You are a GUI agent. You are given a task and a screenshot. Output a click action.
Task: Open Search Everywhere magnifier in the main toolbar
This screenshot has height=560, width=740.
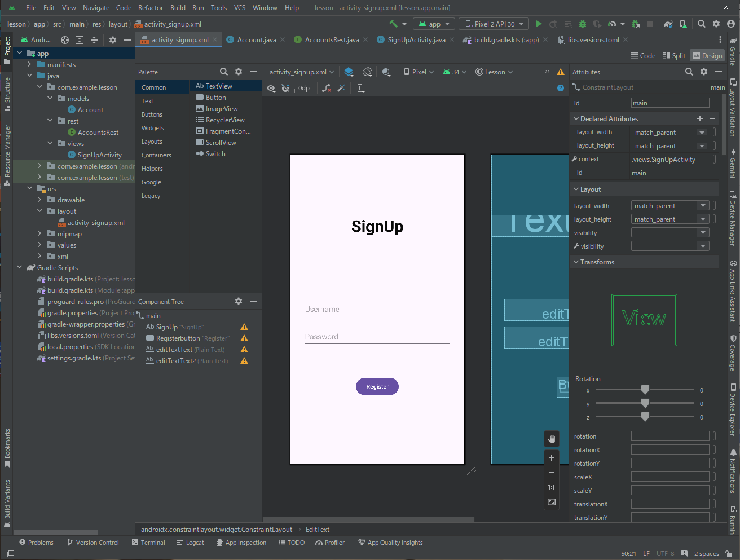click(x=702, y=24)
